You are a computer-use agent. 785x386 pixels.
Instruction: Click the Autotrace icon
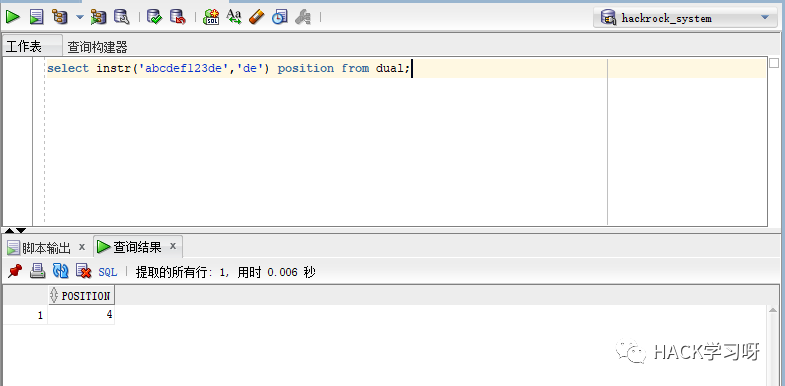click(x=98, y=17)
